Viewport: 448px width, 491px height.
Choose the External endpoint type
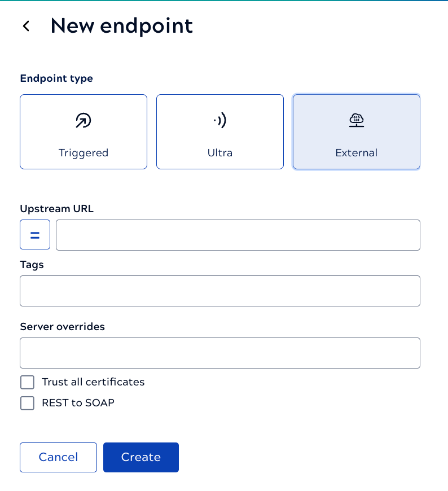pyautogui.click(x=356, y=131)
